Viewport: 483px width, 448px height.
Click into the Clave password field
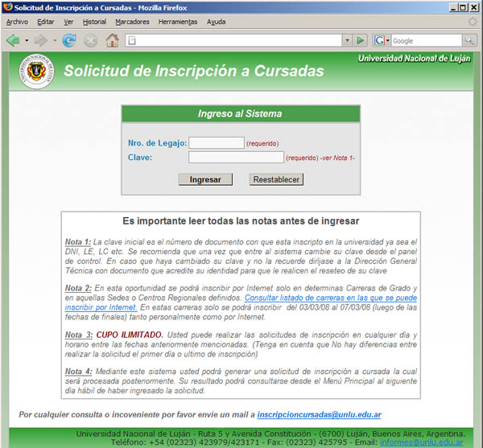[236, 158]
